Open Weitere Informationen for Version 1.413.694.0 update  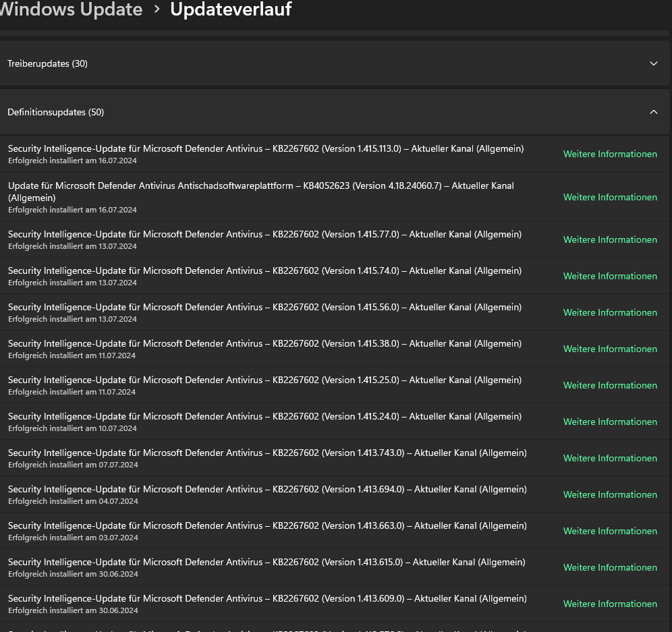[610, 494]
